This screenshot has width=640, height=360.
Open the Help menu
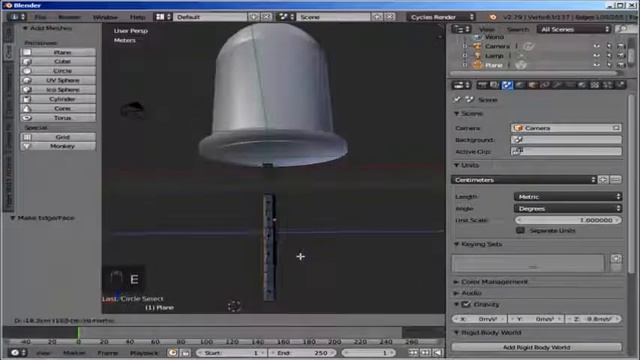137,17
